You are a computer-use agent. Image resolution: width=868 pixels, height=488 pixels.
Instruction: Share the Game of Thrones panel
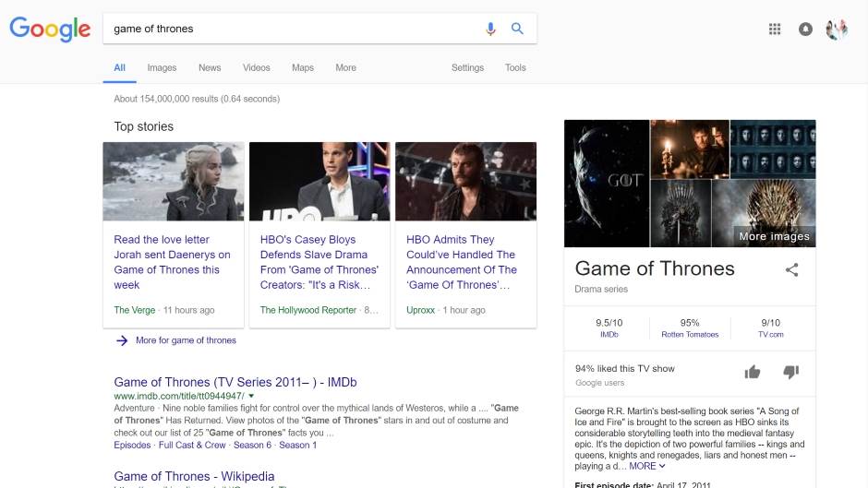(x=791, y=269)
